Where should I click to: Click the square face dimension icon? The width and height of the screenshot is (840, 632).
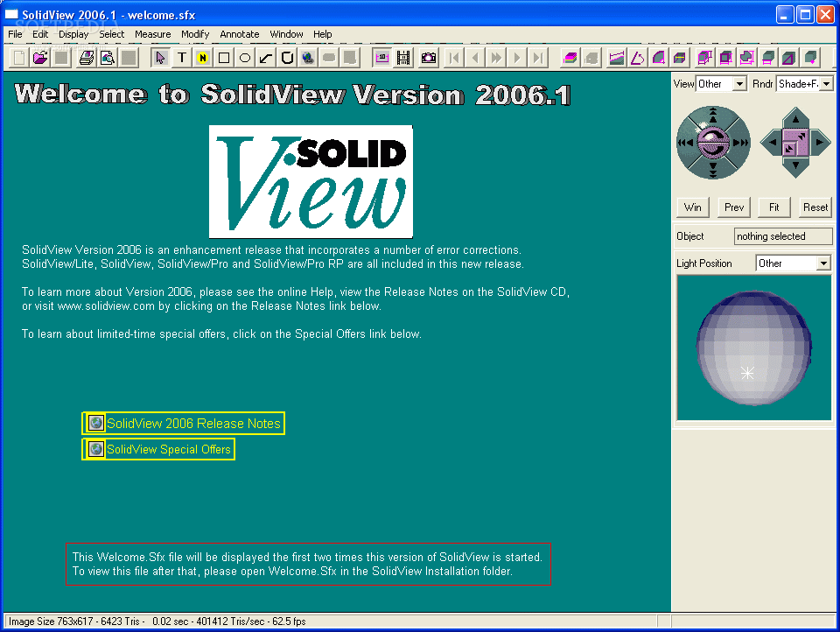click(726, 58)
